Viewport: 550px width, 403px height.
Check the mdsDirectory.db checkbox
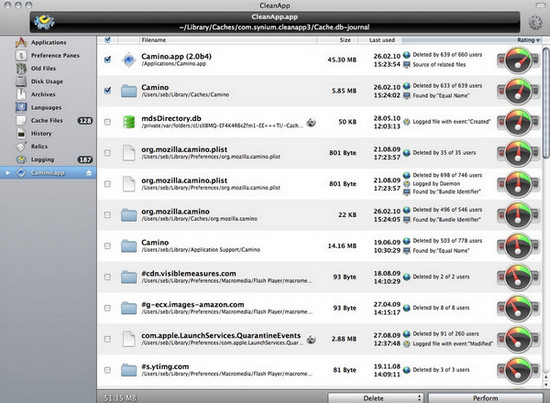click(x=108, y=122)
